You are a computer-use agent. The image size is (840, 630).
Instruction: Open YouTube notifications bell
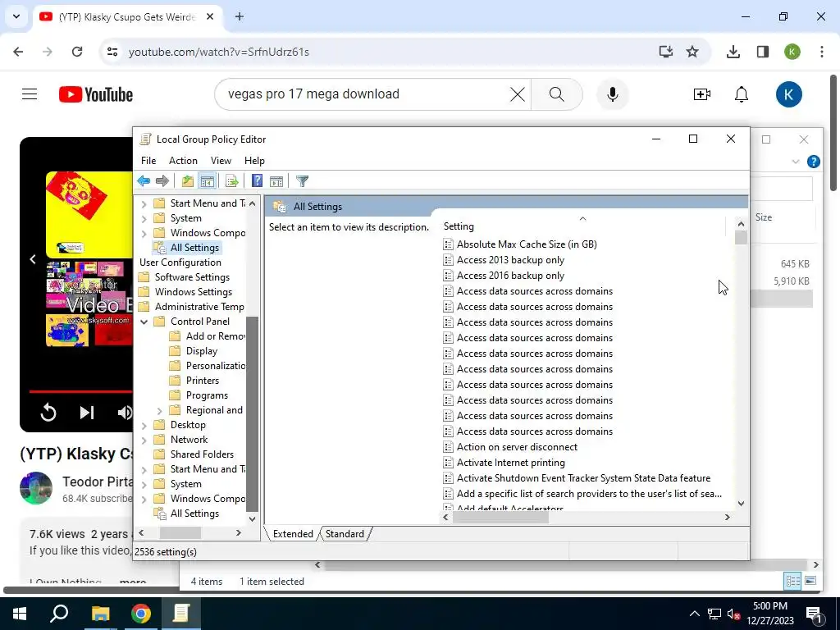[x=742, y=94]
